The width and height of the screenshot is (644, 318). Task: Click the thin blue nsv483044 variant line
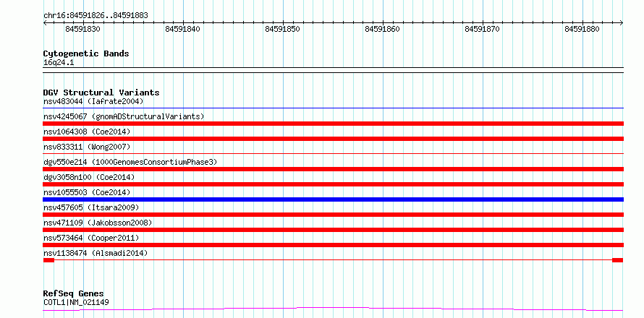pyautogui.click(x=333, y=108)
